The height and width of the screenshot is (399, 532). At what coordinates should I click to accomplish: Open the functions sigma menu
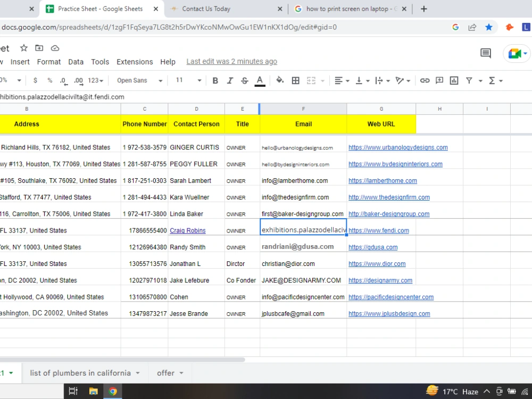click(495, 80)
